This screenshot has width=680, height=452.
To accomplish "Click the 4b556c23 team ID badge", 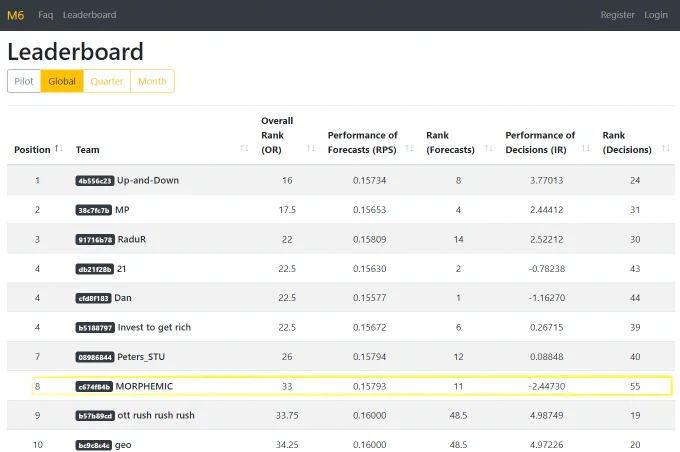I will 95,181.
